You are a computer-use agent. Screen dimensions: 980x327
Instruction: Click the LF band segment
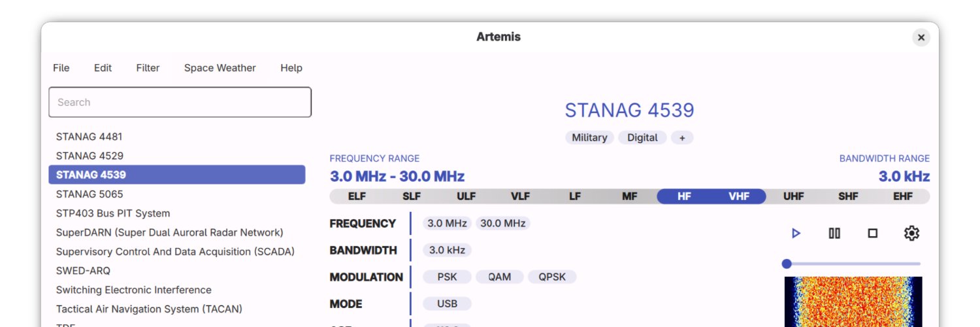coord(575,196)
